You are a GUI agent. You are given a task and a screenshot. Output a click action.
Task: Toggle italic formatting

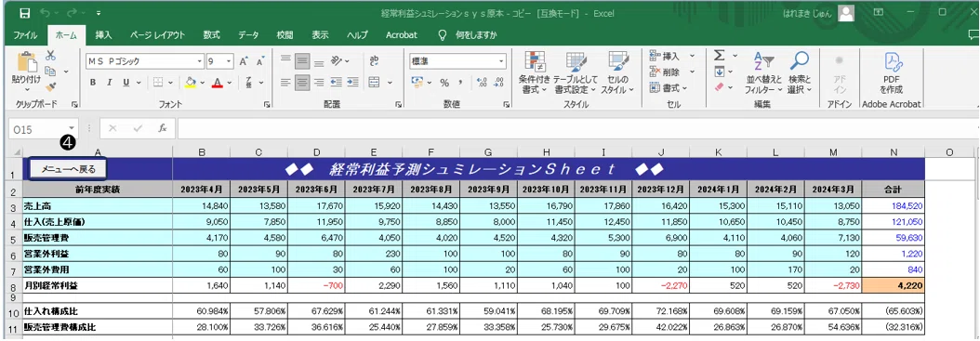pos(109,83)
